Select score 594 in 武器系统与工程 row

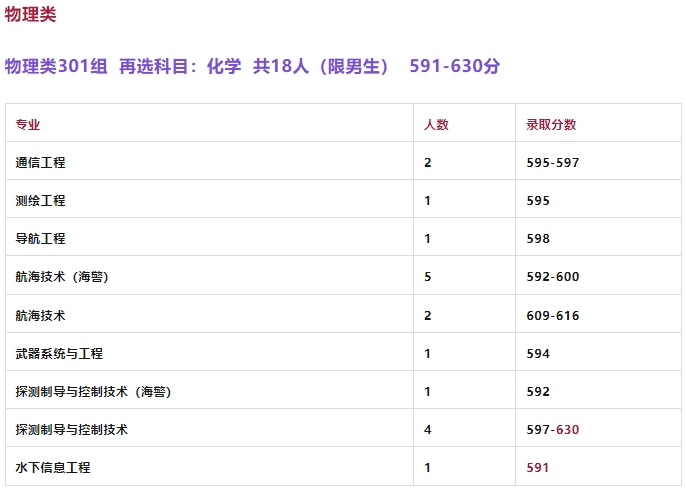(x=538, y=353)
